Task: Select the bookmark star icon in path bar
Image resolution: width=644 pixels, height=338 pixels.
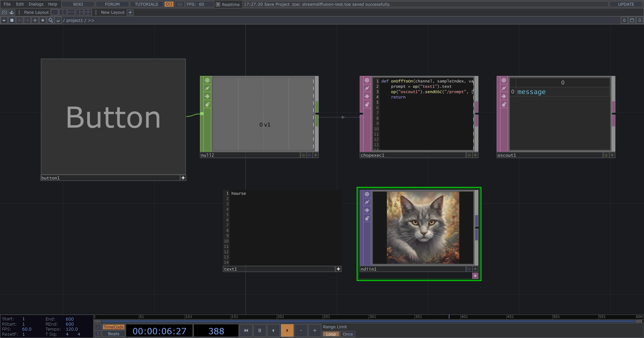Action: click(43, 20)
